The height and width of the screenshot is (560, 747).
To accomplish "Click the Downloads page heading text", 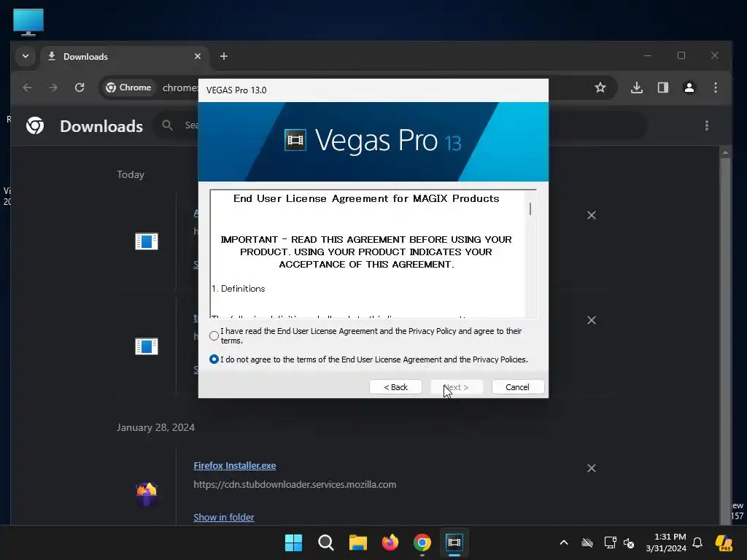I will (101, 126).
